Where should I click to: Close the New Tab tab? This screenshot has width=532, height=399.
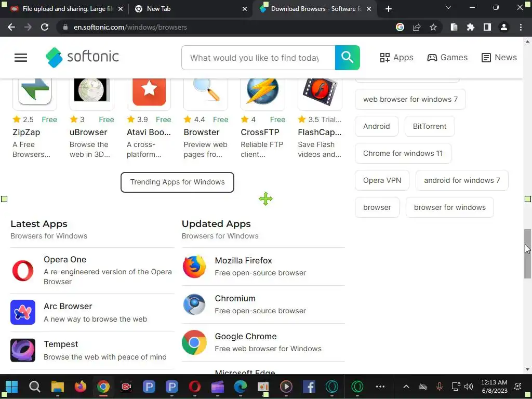(245, 9)
